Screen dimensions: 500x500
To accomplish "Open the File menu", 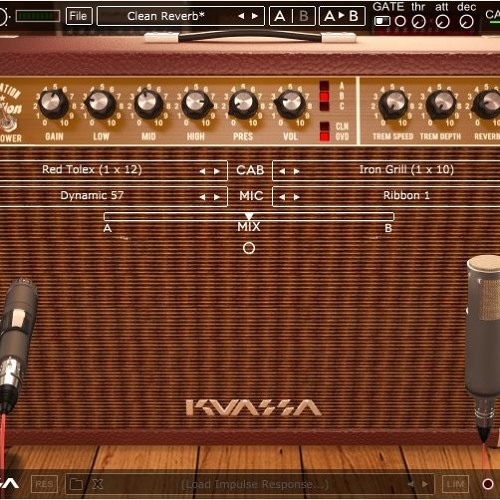I will [x=79, y=16].
